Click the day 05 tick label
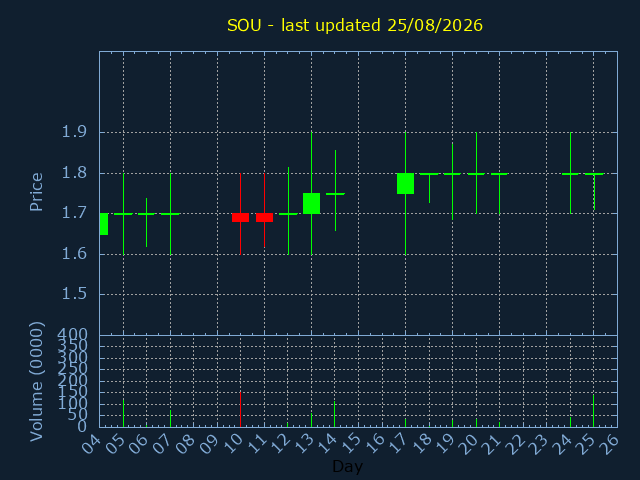 (115, 444)
